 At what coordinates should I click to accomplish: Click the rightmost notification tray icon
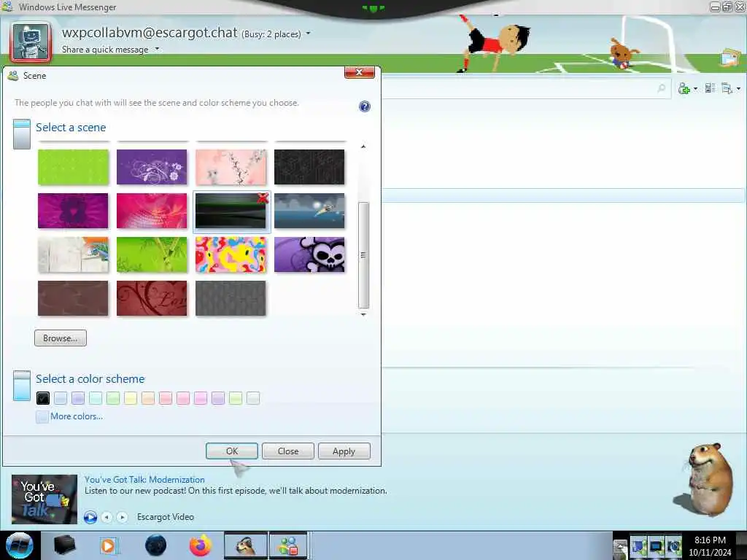click(x=673, y=545)
